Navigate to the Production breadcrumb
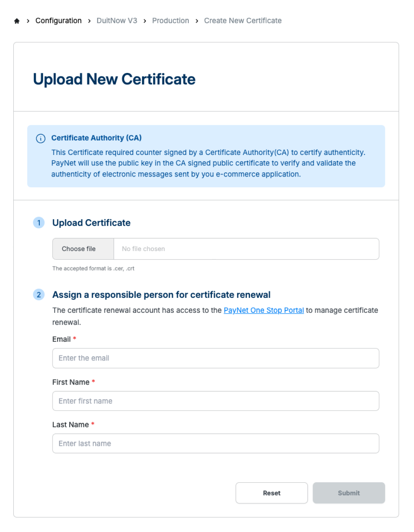 [171, 21]
